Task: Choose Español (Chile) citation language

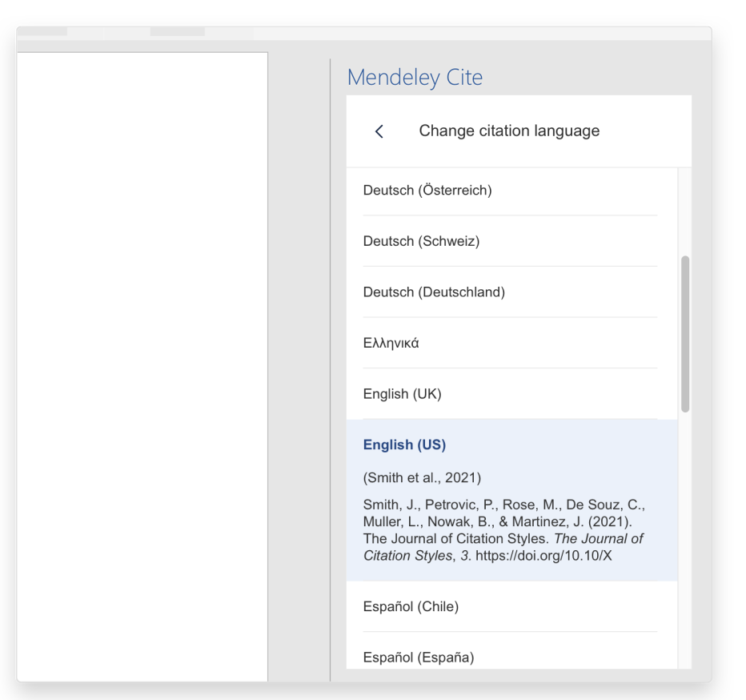Action: [x=411, y=606]
